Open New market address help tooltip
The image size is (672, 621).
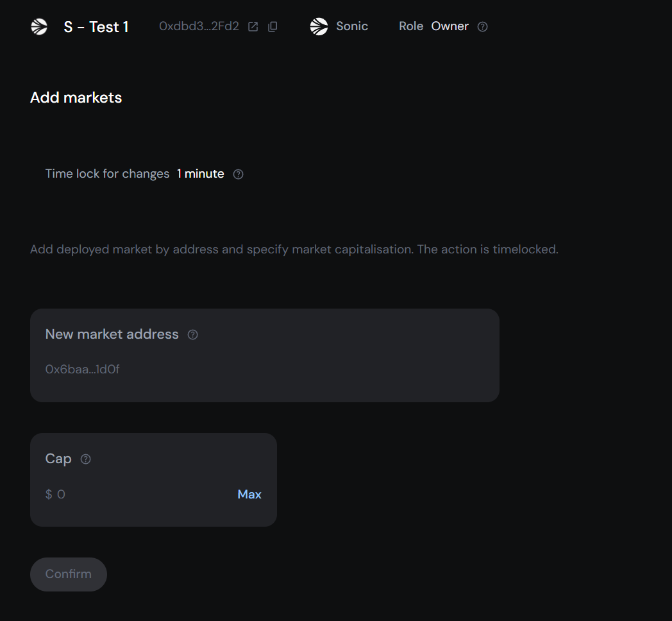(x=192, y=334)
